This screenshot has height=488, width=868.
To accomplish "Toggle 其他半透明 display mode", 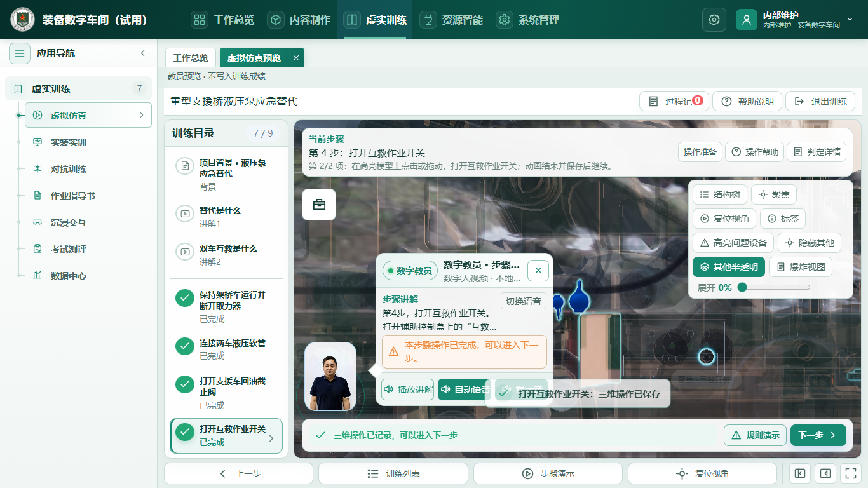I will [x=729, y=267].
